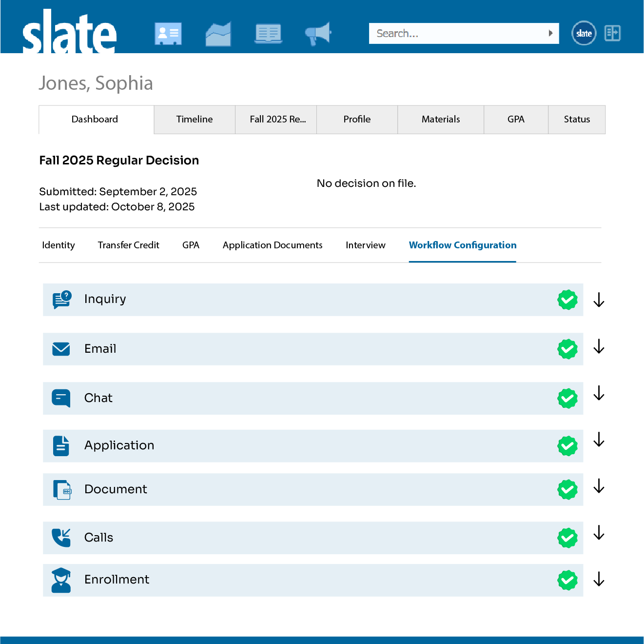Open the Deliver megaphone icon
644x644 pixels.
318,34
